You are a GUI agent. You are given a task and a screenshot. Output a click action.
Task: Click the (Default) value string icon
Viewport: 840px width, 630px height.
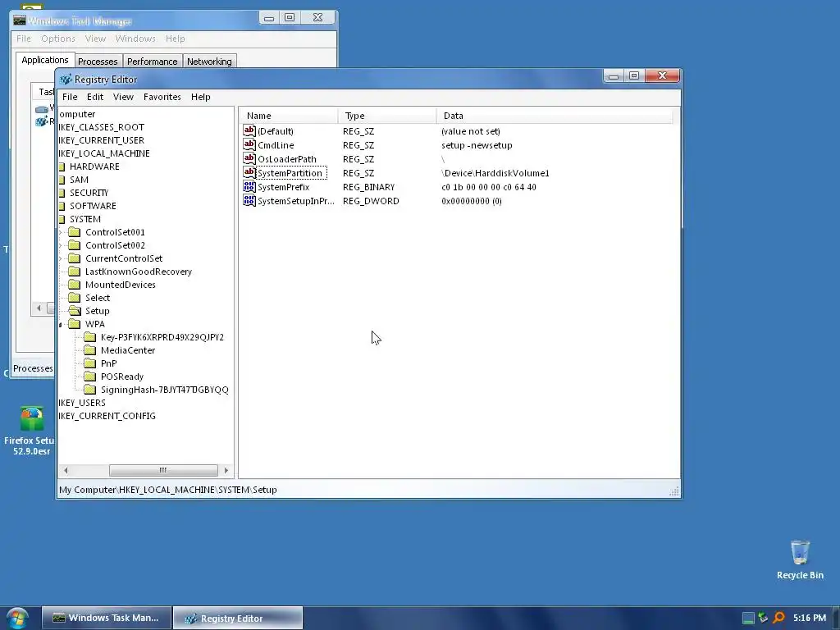[249, 130]
